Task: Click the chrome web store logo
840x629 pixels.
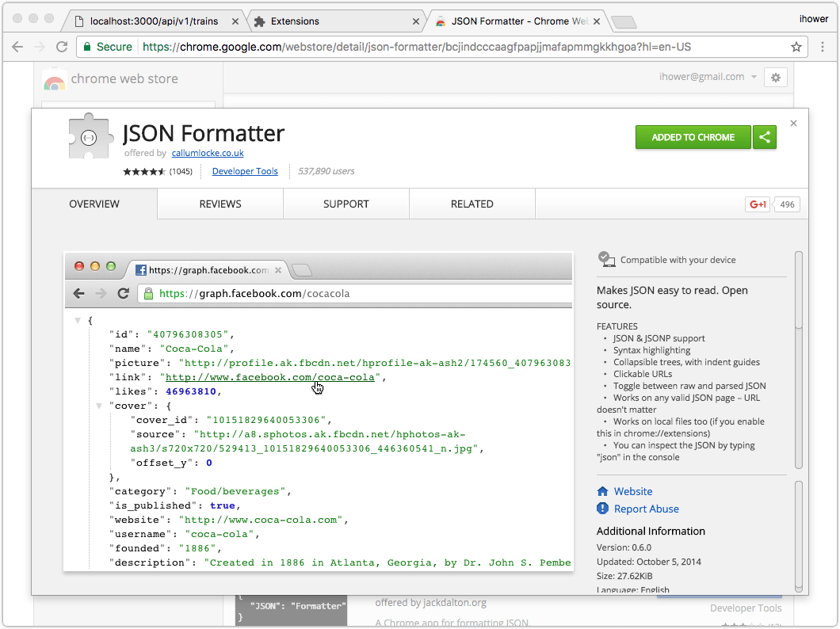Action: (x=55, y=79)
